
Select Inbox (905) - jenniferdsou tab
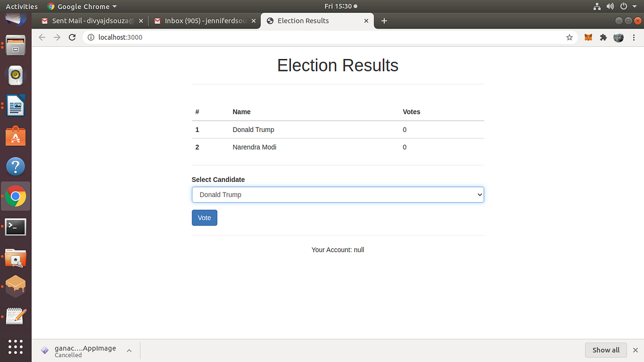pos(201,21)
